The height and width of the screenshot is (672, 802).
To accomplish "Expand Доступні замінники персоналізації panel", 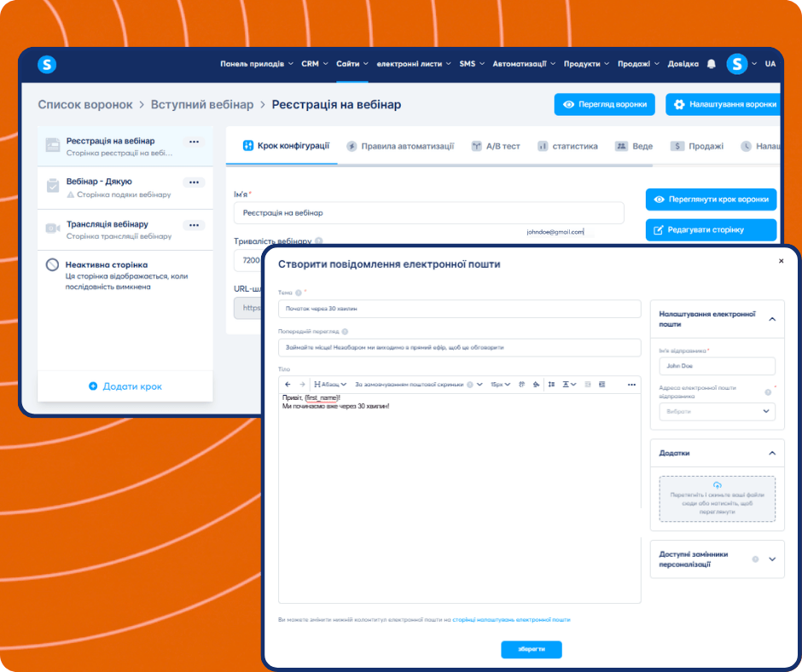I will coord(772,559).
